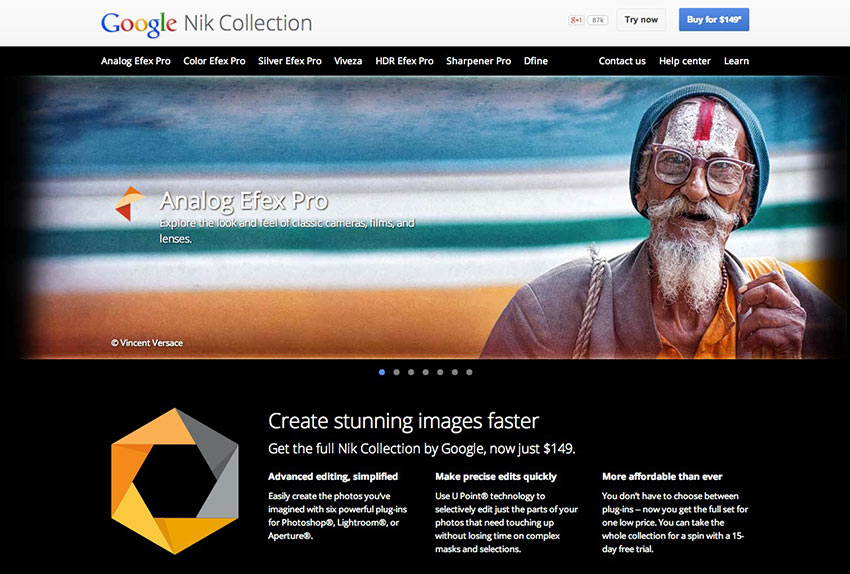The image size is (850, 574).
Task: Switch to the sixth carousel slide dot
Action: [x=455, y=372]
